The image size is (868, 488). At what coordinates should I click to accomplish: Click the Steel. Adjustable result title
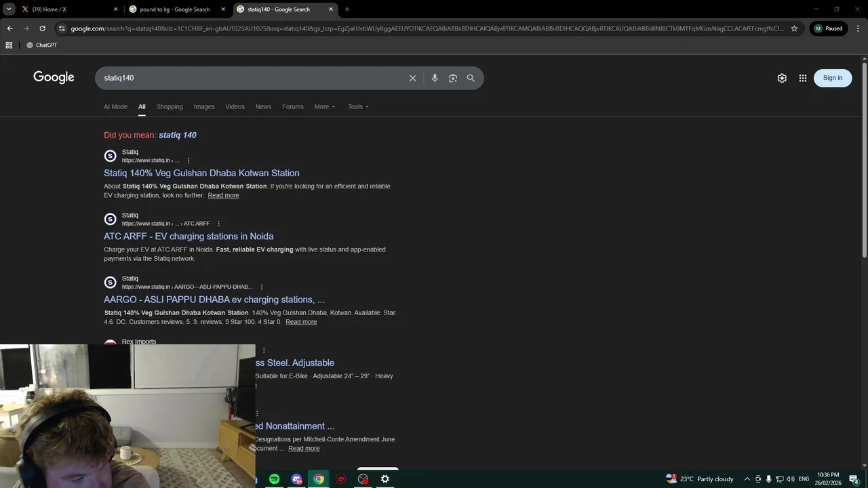coord(295,363)
